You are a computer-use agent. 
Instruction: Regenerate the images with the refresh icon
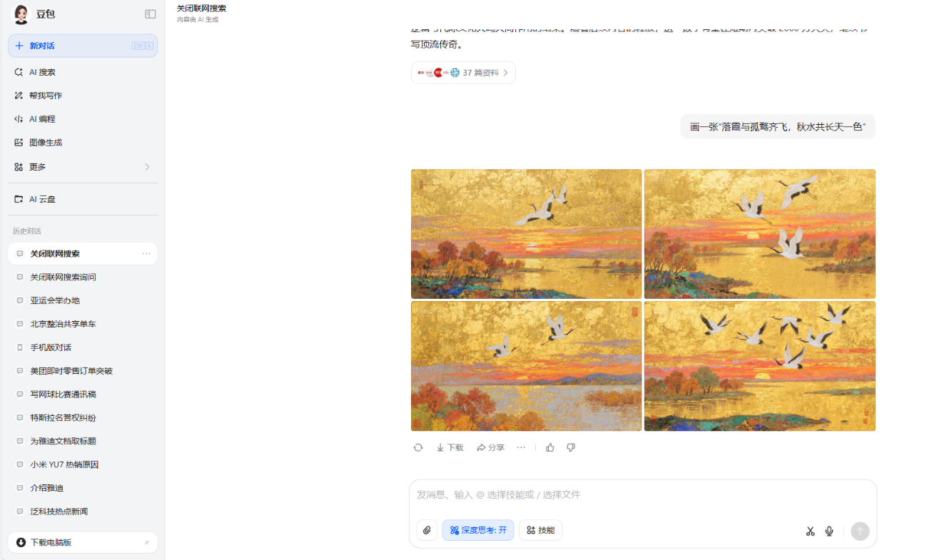(418, 447)
